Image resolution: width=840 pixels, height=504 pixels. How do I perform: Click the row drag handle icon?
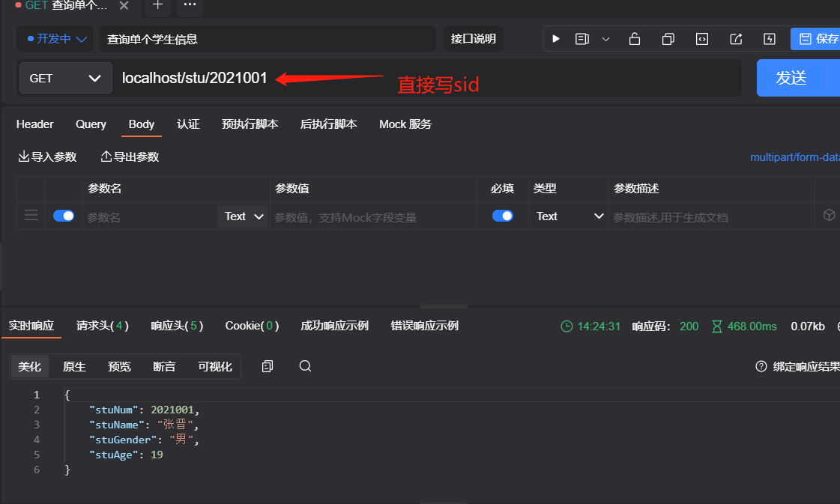pos(31,216)
